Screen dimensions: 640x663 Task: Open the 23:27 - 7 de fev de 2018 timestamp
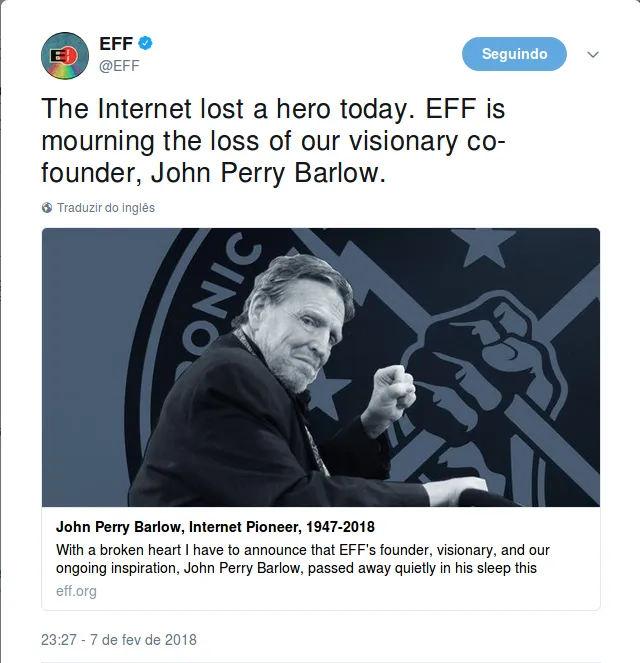point(119,640)
